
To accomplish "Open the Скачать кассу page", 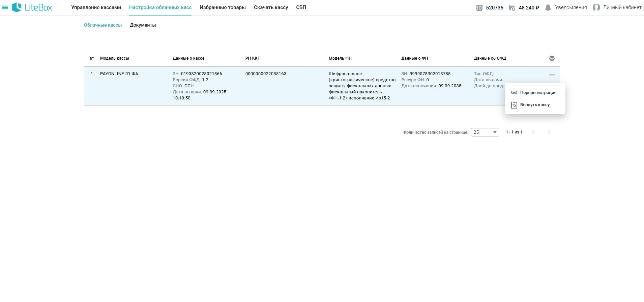I will (x=271, y=7).
